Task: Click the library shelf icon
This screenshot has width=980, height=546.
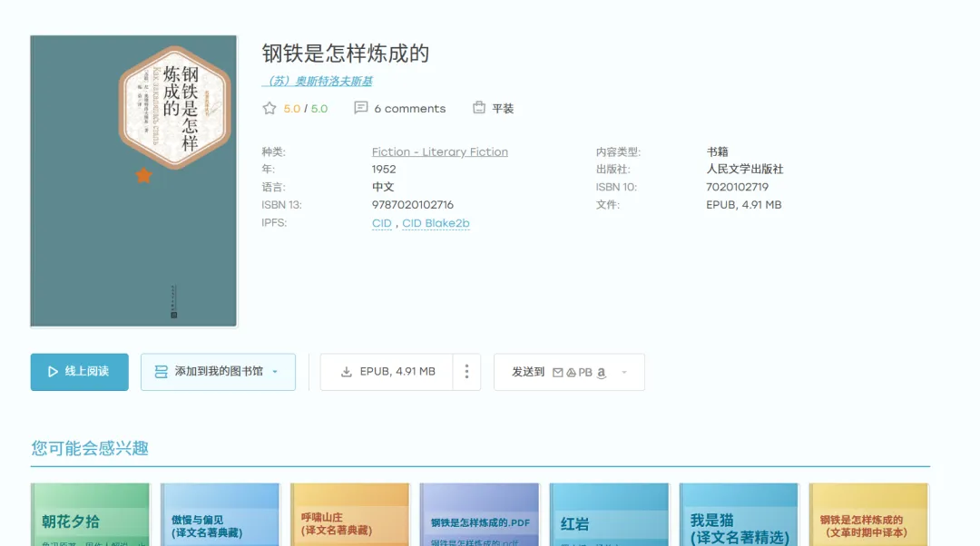Action: (162, 372)
